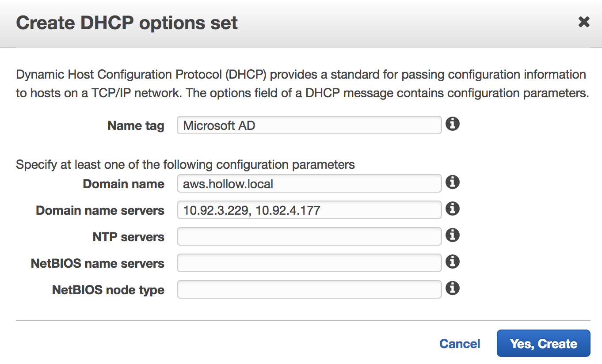The height and width of the screenshot is (364, 602).
Task: Close the Create DHCP options set dialog
Action: (x=584, y=22)
